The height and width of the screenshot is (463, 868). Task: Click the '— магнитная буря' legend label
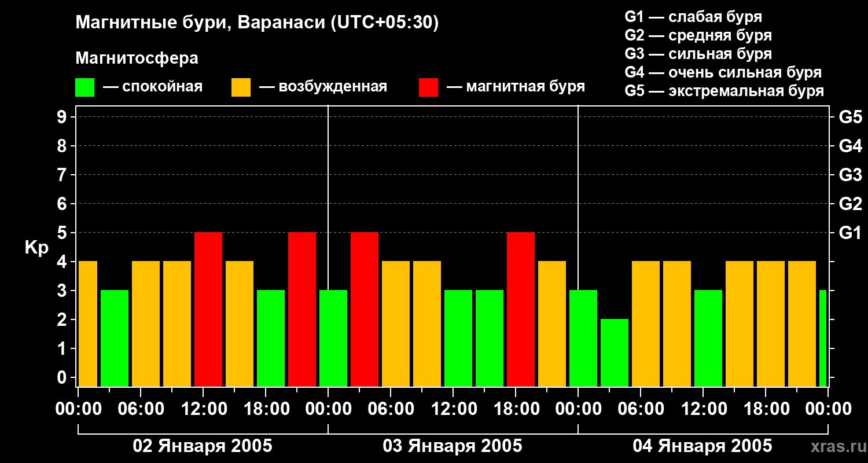click(516, 87)
